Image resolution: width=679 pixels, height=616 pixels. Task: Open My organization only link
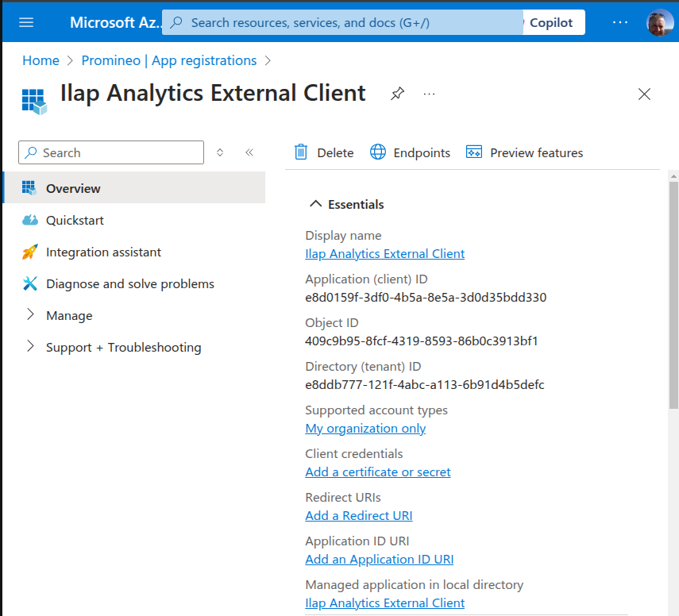click(365, 429)
